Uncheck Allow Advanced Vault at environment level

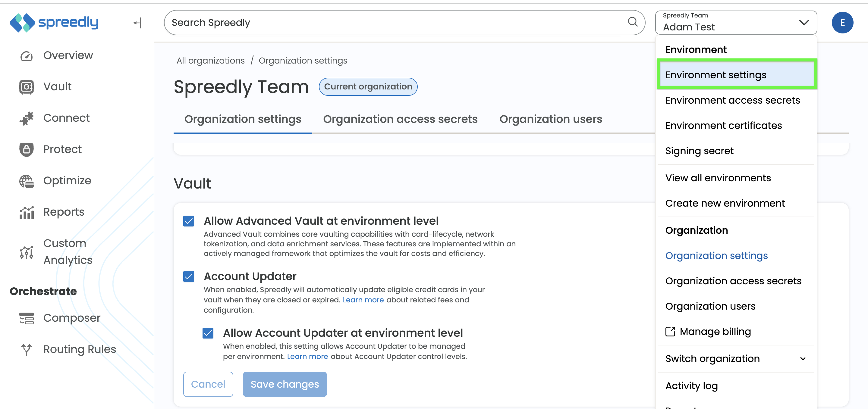coord(189,221)
